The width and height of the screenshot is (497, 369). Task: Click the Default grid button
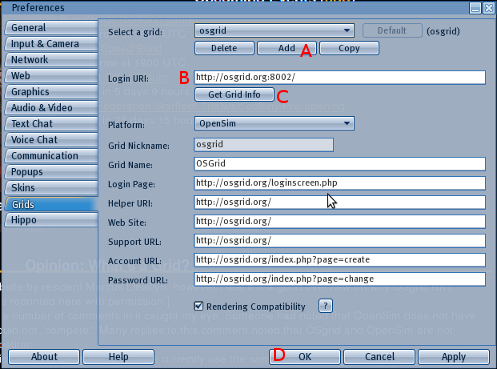point(392,31)
